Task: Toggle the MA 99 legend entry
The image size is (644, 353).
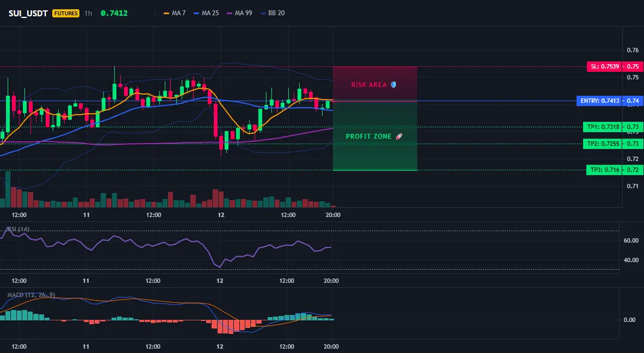Action: pyautogui.click(x=239, y=13)
